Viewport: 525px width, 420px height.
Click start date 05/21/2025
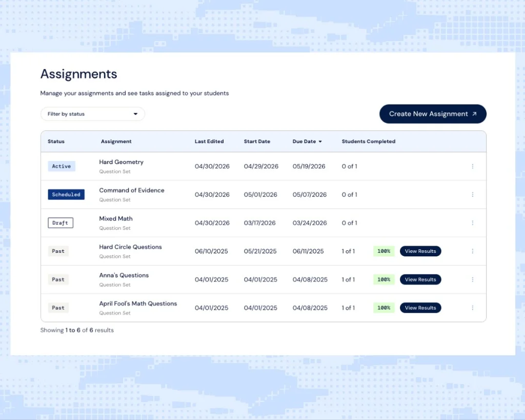pos(260,251)
